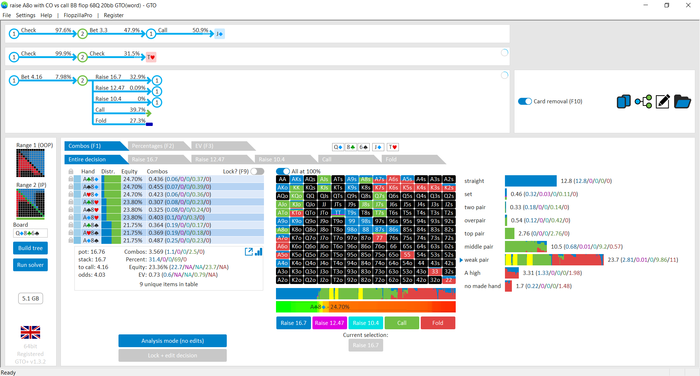Switch to the Fold tab
The image size is (700, 376).
click(410, 159)
